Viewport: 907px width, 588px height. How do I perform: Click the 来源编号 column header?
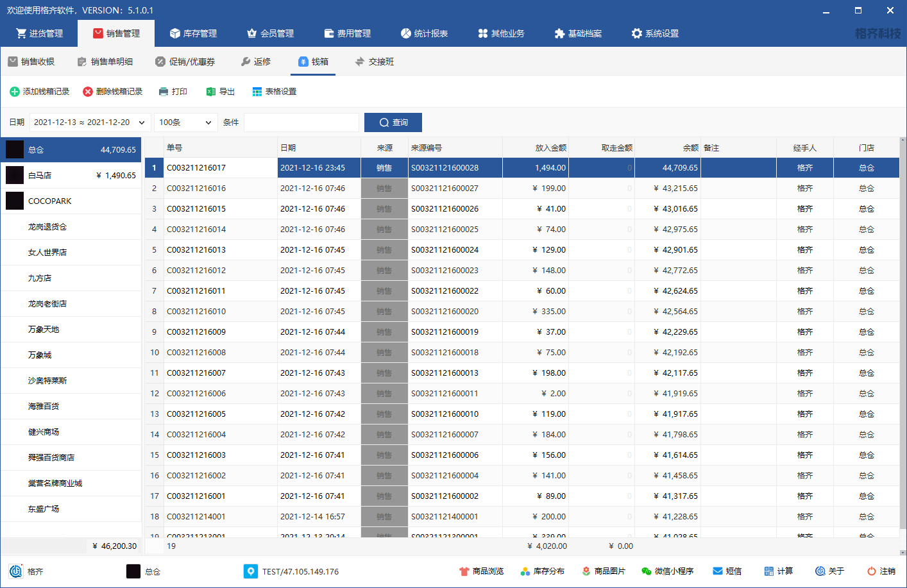coord(455,147)
